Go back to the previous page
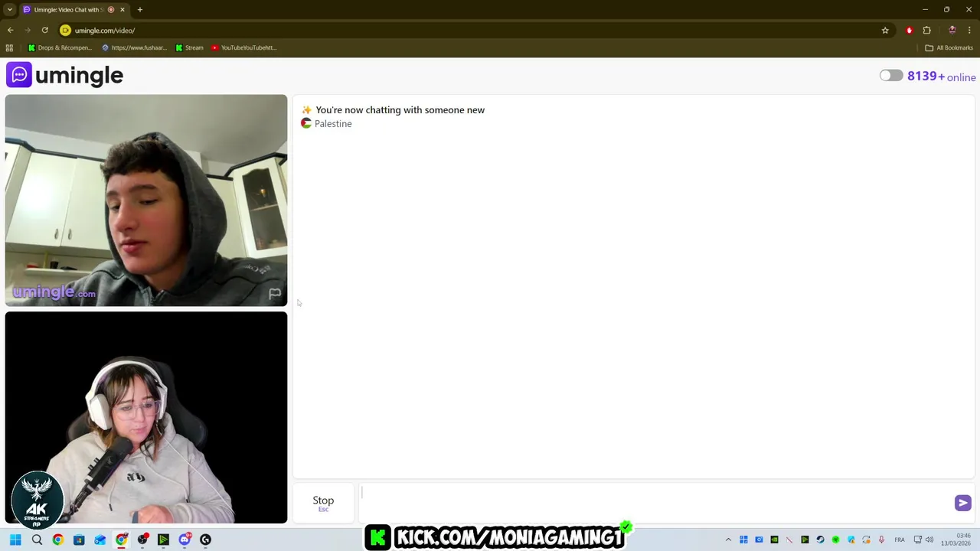The height and width of the screenshot is (551, 980). pos(11,31)
